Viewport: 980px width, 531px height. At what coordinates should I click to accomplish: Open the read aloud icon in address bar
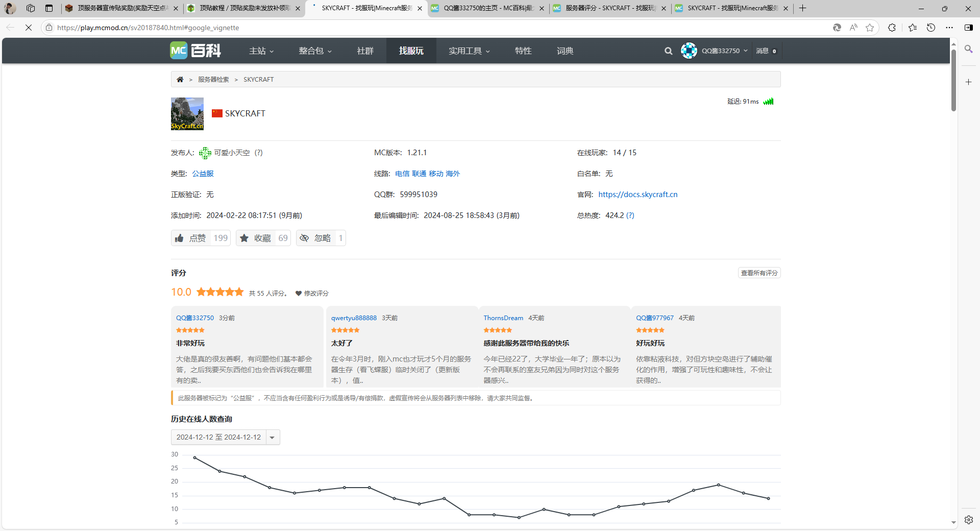click(x=853, y=28)
